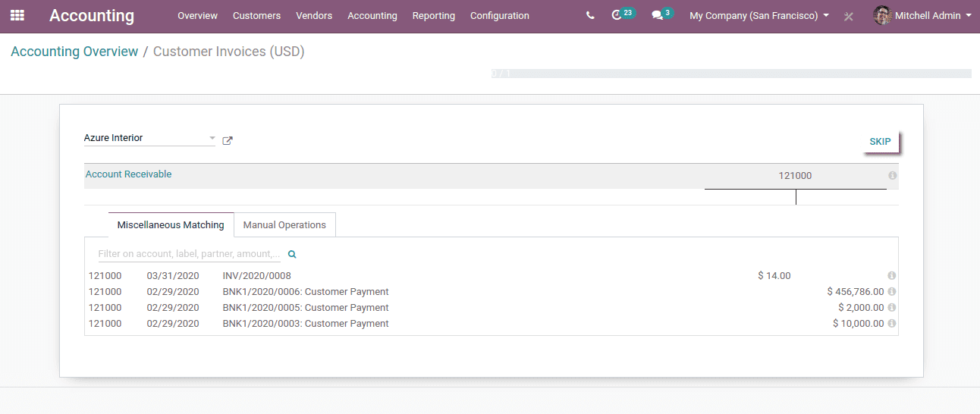Click info icon for BNK1/2020/0003 line
The width and height of the screenshot is (980, 414).
point(892,324)
